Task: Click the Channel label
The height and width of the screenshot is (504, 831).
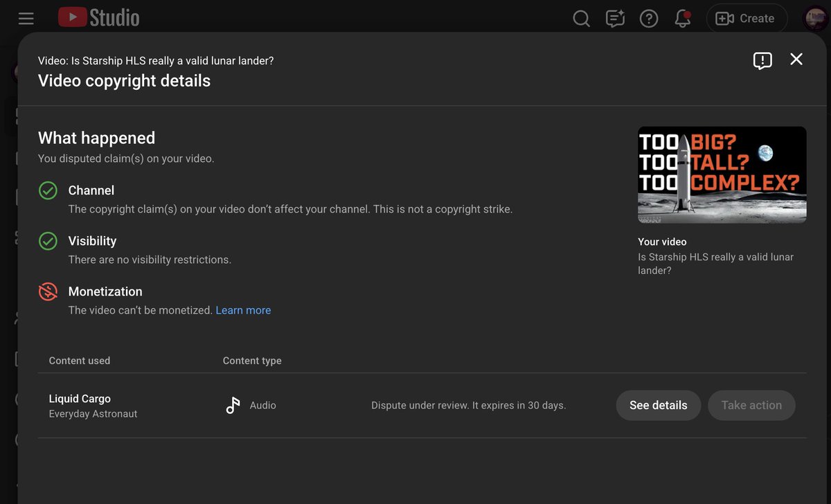Action: (91, 190)
